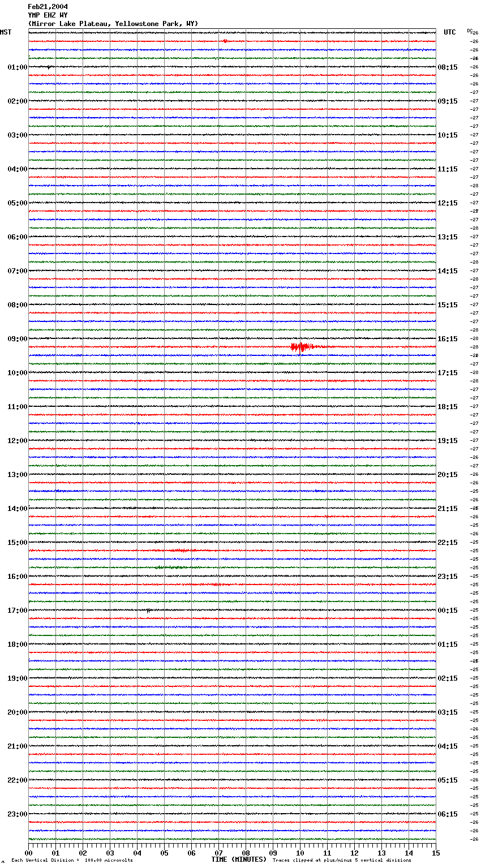Click the 00:15 UTC time label
Screen dimensions: 481x868
[x=448, y=611]
